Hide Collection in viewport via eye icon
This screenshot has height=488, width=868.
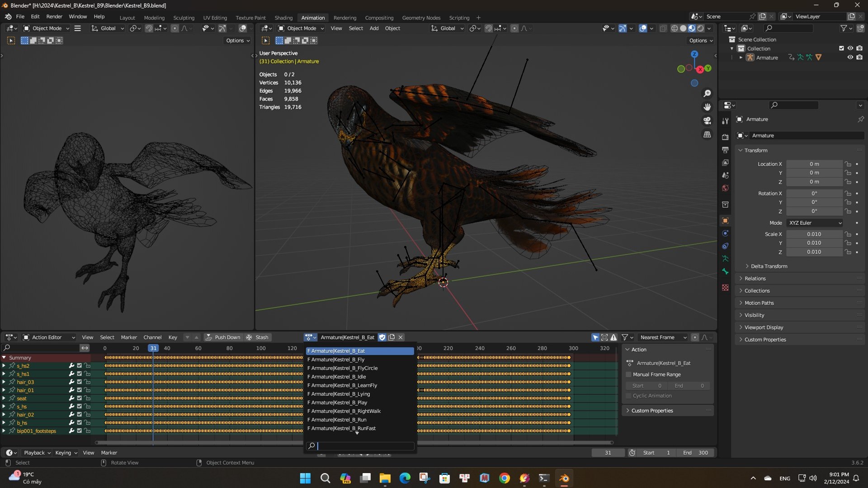850,48
